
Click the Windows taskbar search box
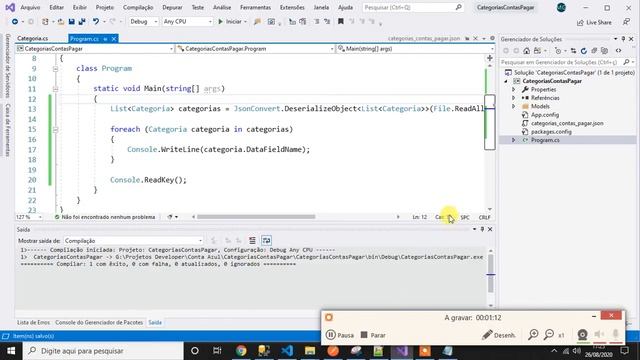(103, 351)
